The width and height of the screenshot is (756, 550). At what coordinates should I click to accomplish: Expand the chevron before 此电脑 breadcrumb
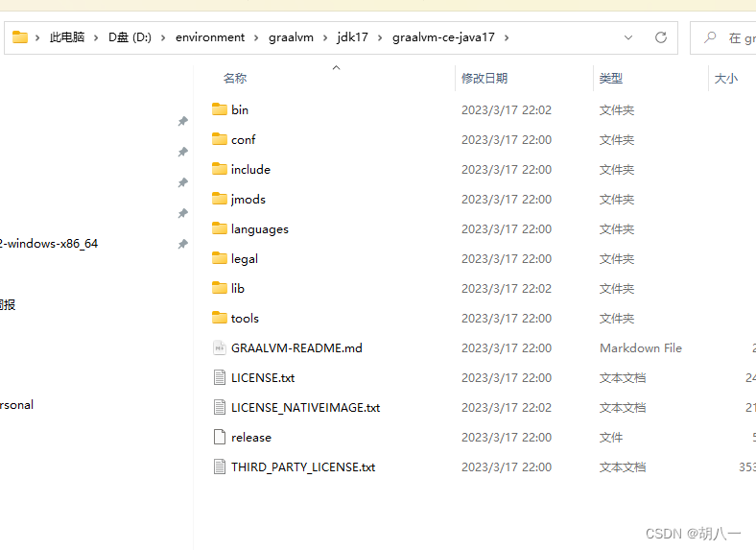(37, 37)
